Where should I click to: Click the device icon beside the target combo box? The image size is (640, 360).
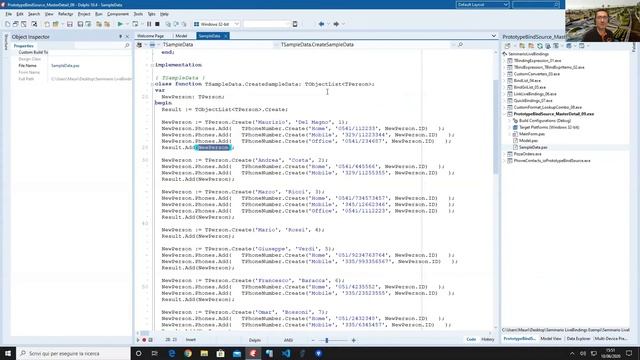point(295,24)
